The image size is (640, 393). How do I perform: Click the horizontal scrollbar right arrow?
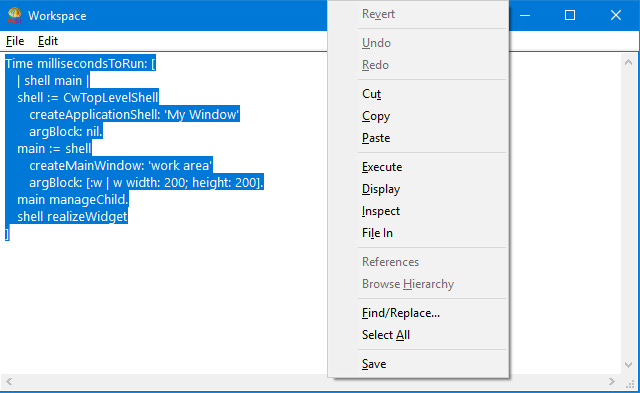pos(611,382)
